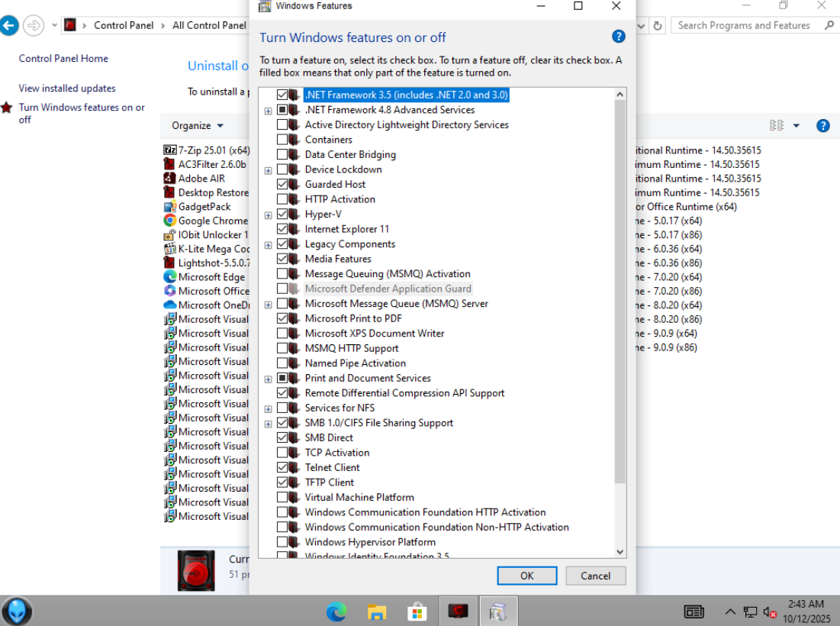This screenshot has height=626, width=840.
Task: Enable the Containers feature checkbox
Action: [x=282, y=140]
